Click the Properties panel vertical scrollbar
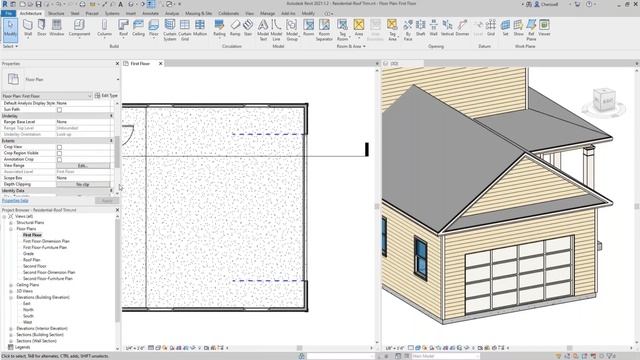The width and height of the screenshot is (640, 360). click(x=117, y=151)
